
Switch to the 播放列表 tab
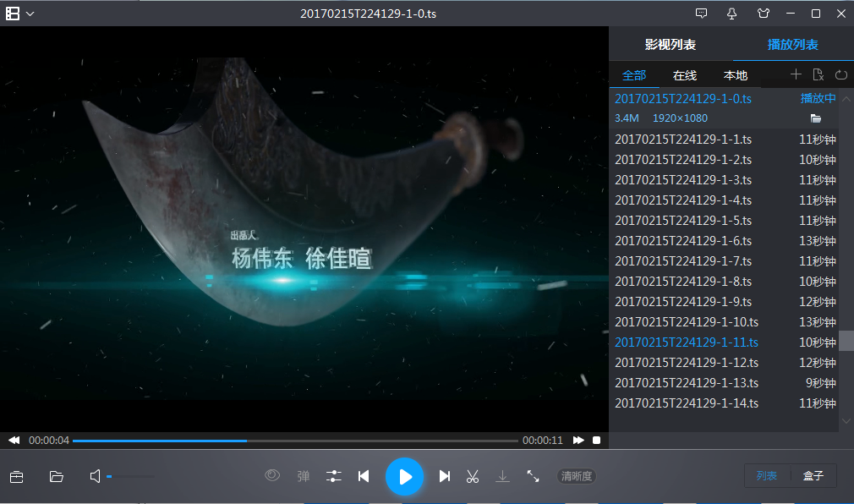pyautogui.click(x=792, y=45)
